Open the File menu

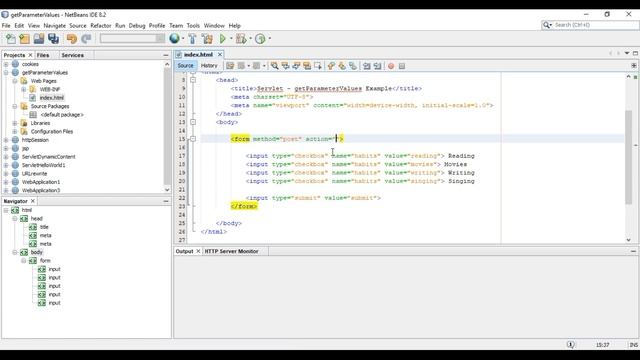[x=6, y=25]
